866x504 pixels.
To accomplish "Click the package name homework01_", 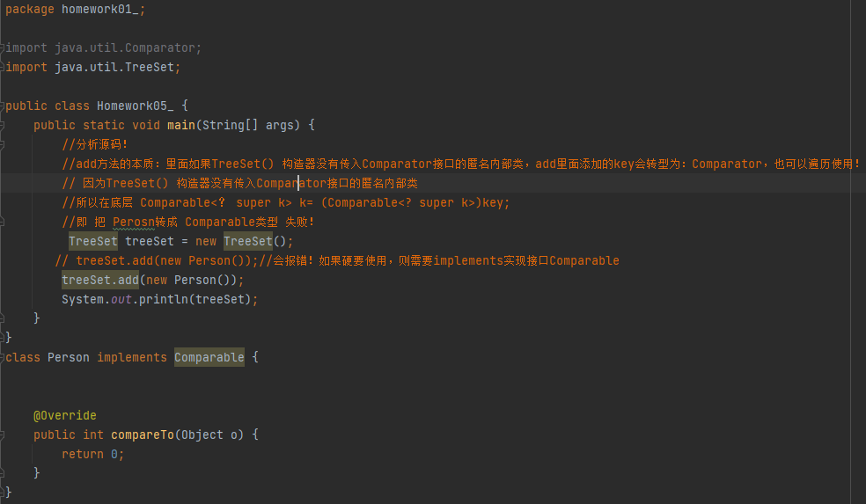I will 97,9.
